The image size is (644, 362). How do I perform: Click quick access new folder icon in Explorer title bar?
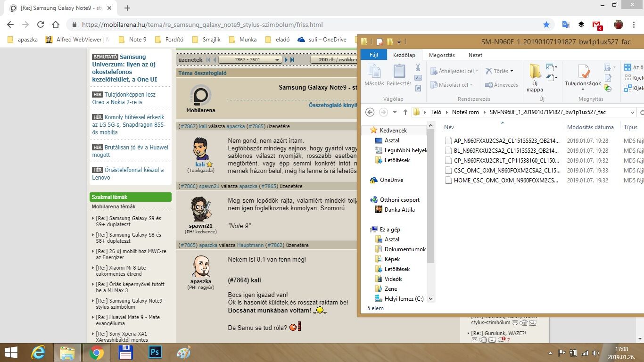tap(390, 41)
